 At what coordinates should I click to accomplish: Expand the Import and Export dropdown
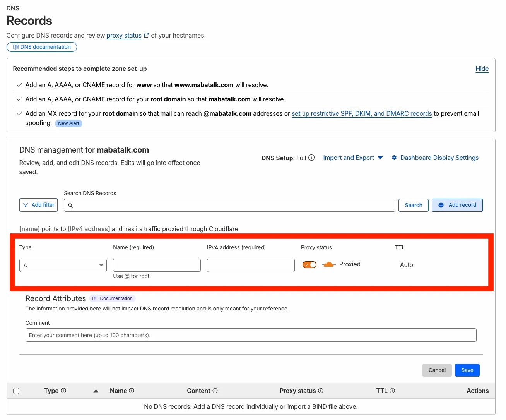click(352, 158)
